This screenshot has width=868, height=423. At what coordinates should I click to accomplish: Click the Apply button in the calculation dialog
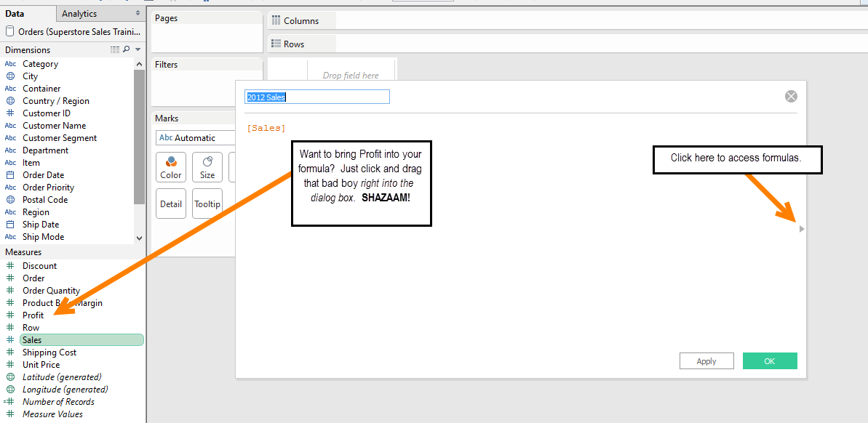706,360
